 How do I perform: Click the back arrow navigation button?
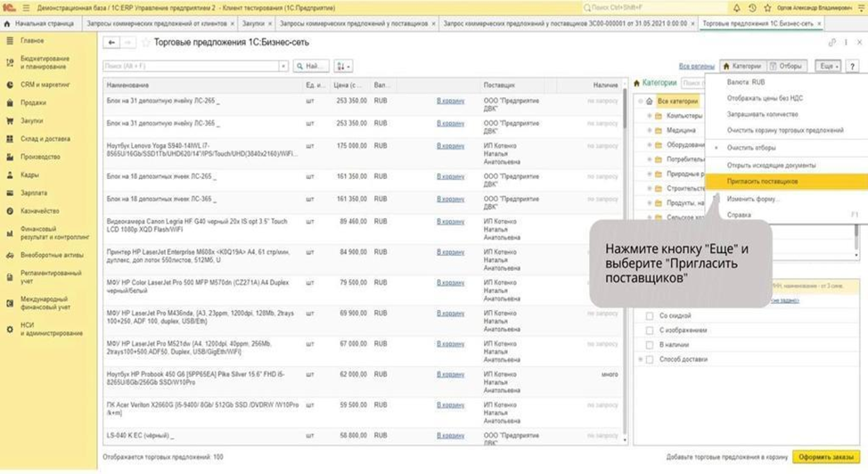click(111, 43)
